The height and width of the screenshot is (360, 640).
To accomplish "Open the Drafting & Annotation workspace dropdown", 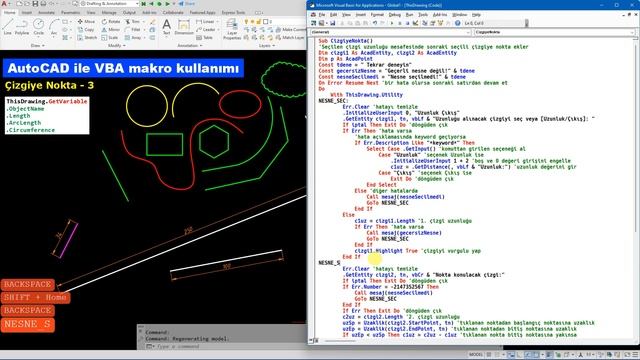I will (x=110, y=4).
